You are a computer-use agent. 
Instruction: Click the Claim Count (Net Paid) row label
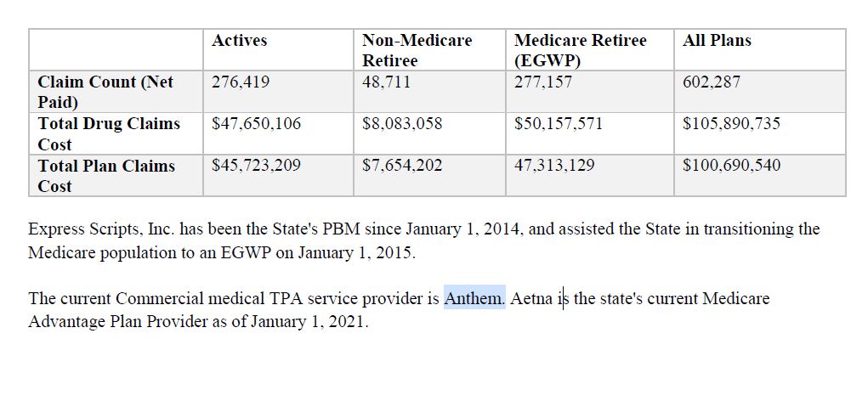click(105, 92)
